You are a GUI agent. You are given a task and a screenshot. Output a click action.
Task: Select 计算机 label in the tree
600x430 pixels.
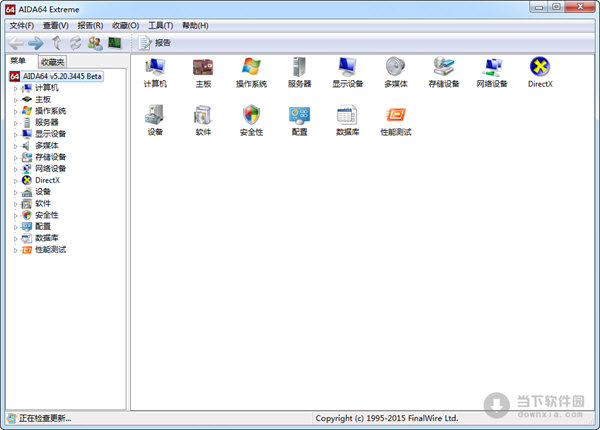[47, 88]
